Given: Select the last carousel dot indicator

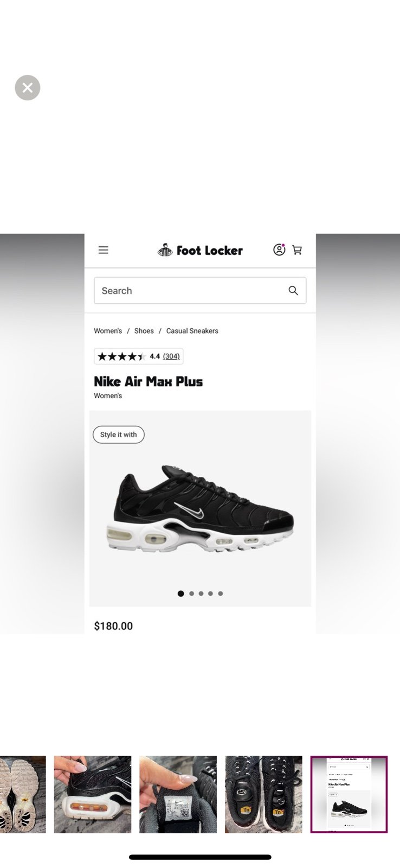Looking at the screenshot, I should (x=221, y=593).
